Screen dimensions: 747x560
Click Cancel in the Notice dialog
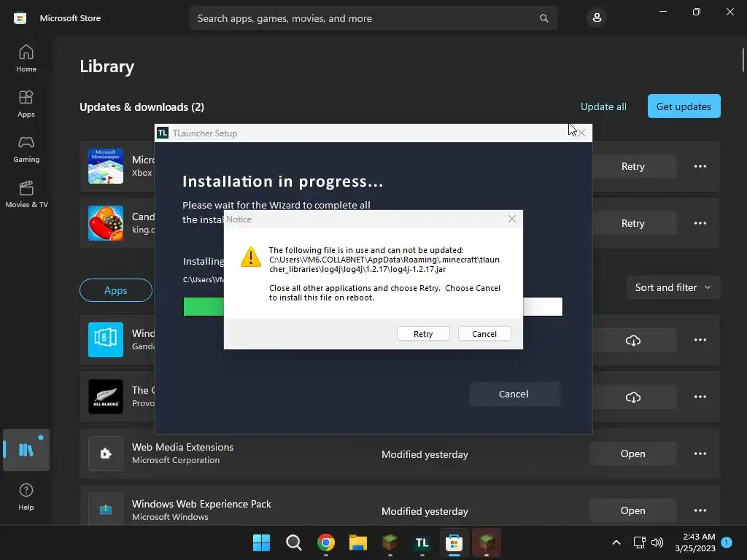(x=484, y=334)
